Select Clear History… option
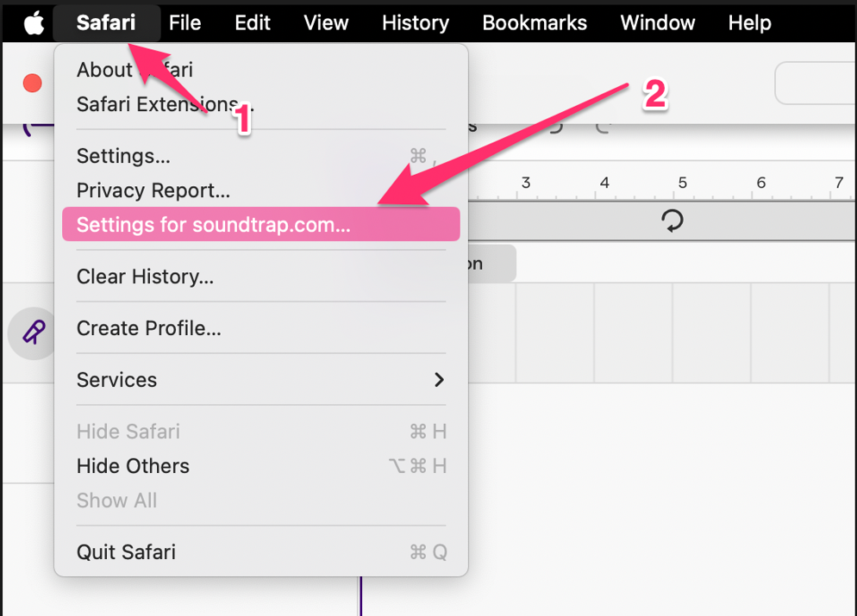The image size is (857, 616). (x=261, y=277)
